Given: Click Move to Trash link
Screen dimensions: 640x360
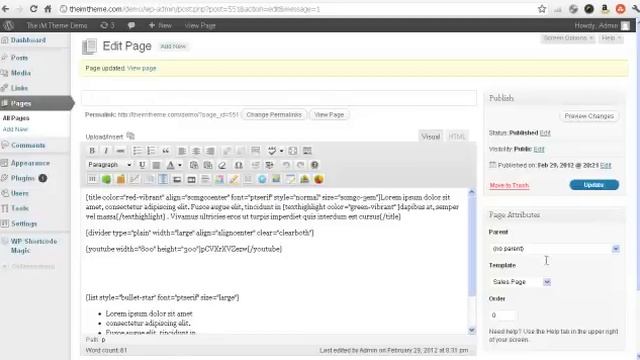Looking at the screenshot, I should pos(509,185).
